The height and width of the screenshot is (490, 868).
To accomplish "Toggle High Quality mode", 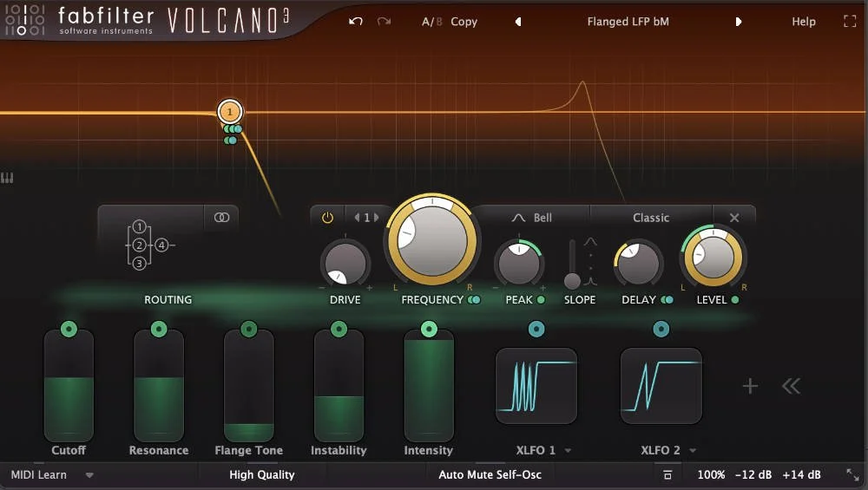I will (262, 474).
